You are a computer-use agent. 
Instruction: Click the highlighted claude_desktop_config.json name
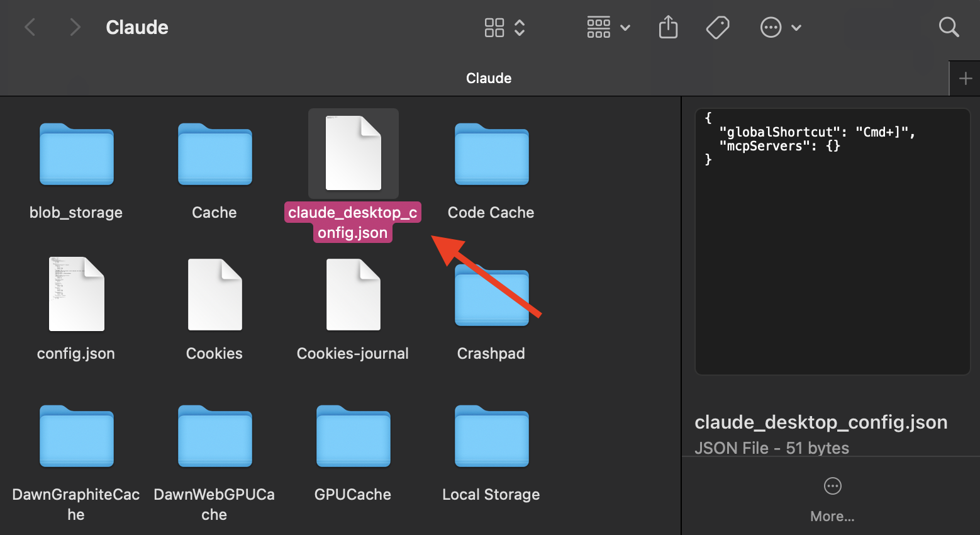click(353, 222)
